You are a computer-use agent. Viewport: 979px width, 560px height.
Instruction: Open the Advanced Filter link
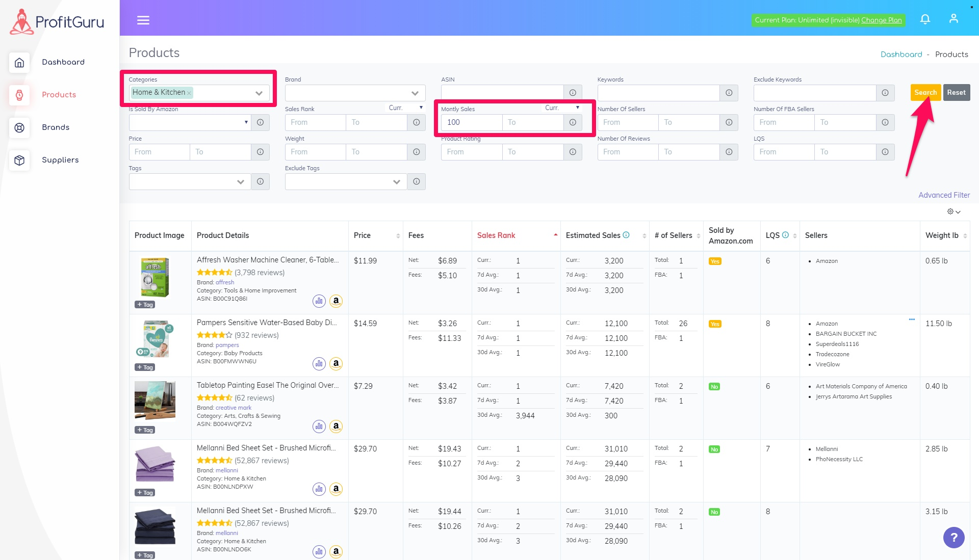[x=944, y=195]
